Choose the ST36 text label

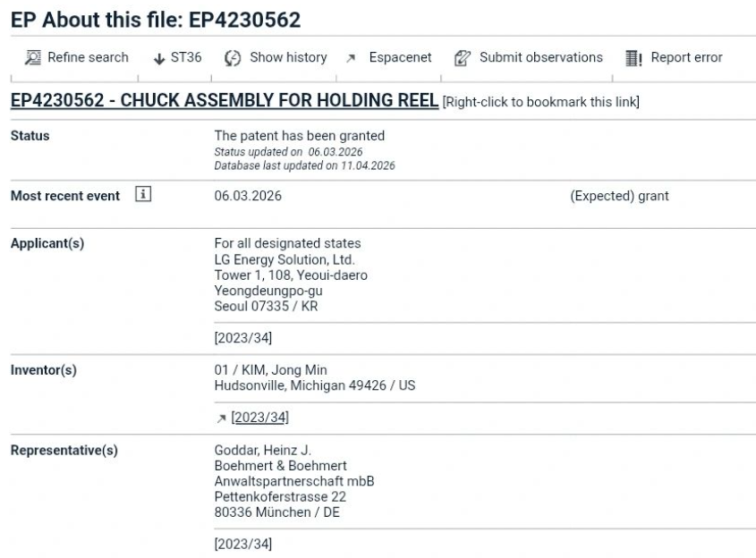186,58
